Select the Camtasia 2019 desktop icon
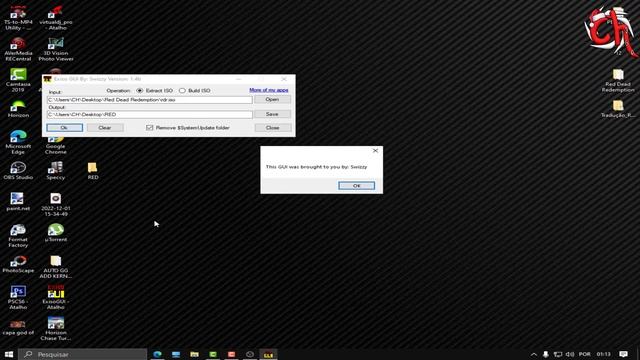This screenshot has width=640, height=360. (x=18, y=80)
